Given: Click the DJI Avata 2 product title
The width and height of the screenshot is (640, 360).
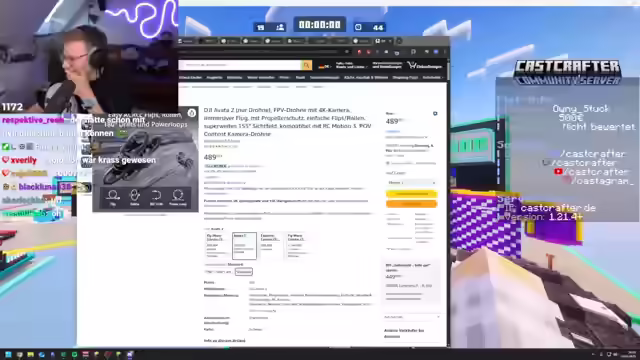Looking at the screenshot, I should [x=287, y=122].
